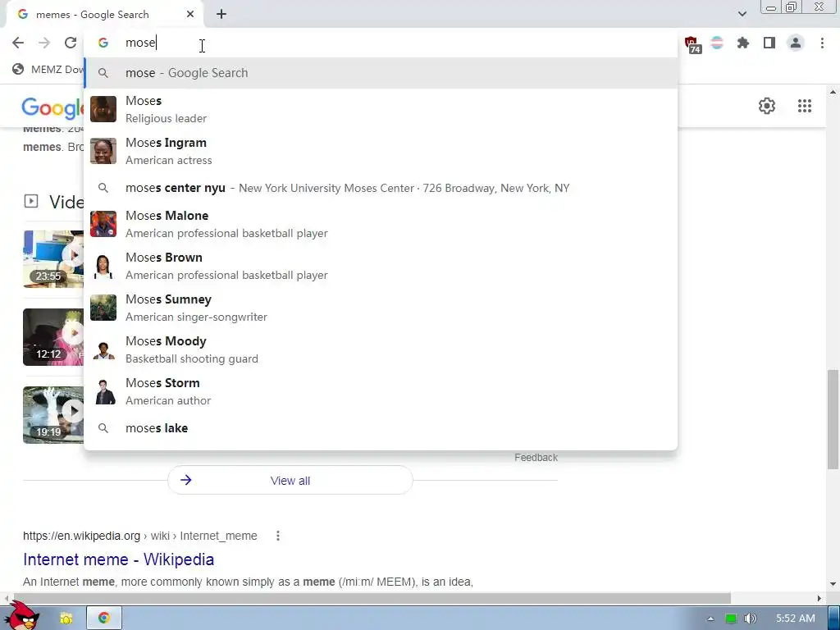
Task: Click the striped round extension icon
Action: tap(717, 43)
